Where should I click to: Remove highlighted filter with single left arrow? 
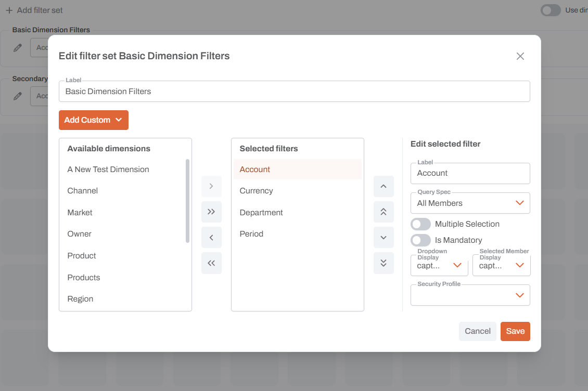(x=211, y=238)
